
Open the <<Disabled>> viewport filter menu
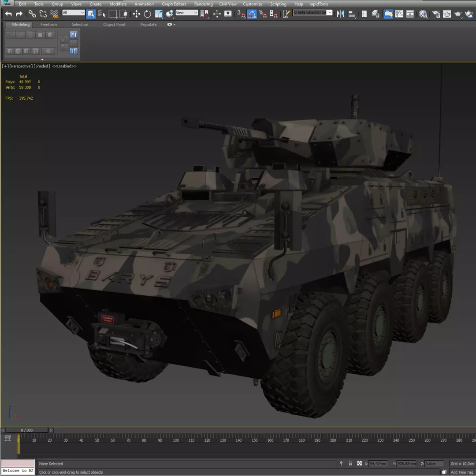pos(64,66)
